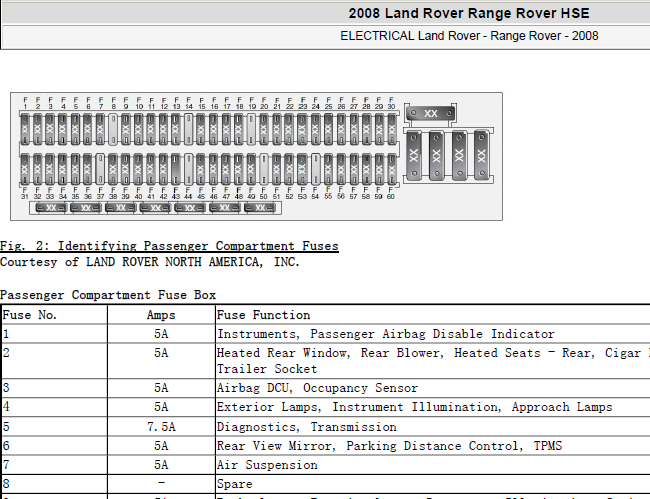Click the blank F8 spare slot in diagram

click(113, 129)
